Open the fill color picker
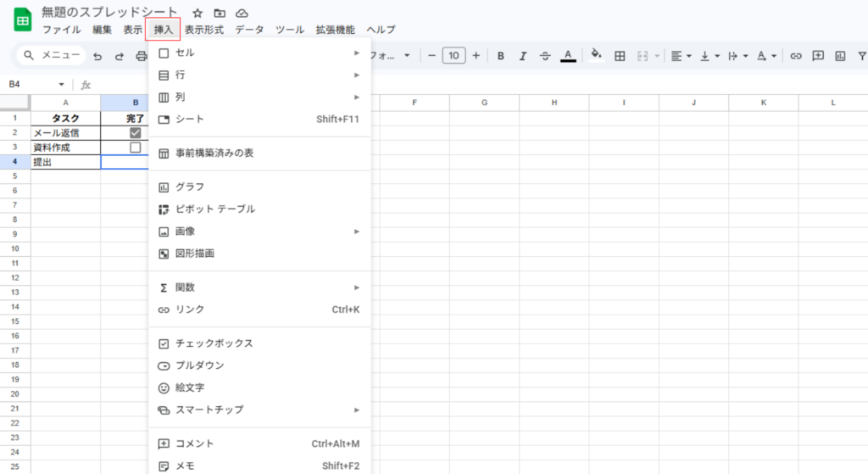This screenshot has height=474, width=868. pos(596,55)
